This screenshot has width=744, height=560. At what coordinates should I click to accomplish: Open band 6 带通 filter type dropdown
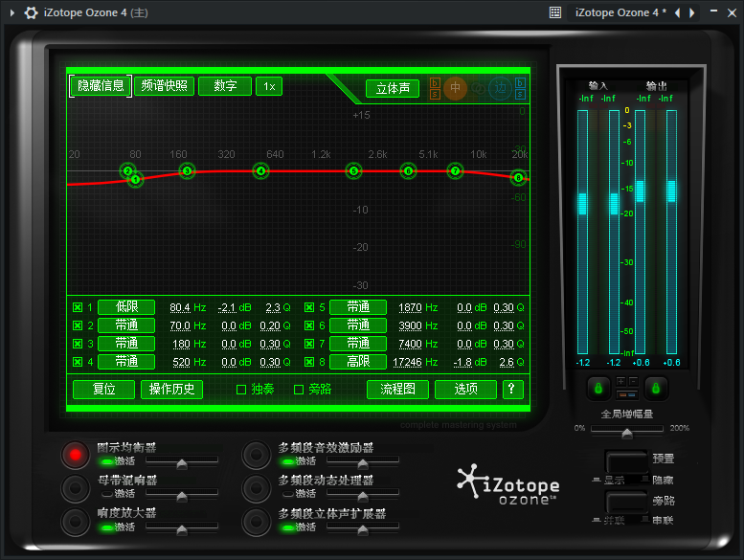[358, 325]
